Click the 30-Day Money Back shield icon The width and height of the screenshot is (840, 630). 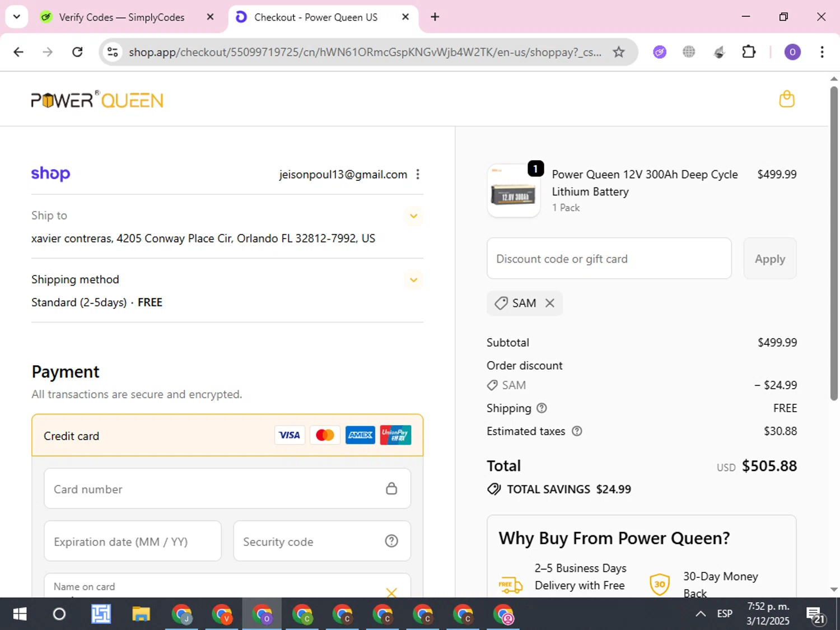pyautogui.click(x=660, y=584)
